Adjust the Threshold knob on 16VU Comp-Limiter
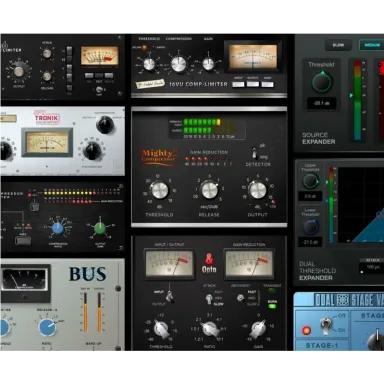This screenshot has width=384, height=384. coord(149,64)
